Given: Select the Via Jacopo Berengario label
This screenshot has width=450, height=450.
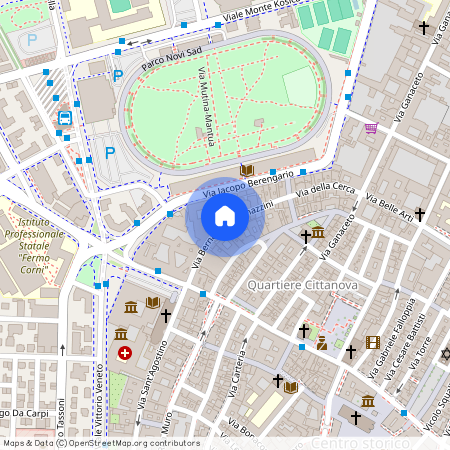Looking at the screenshot, I should [x=248, y=184].
